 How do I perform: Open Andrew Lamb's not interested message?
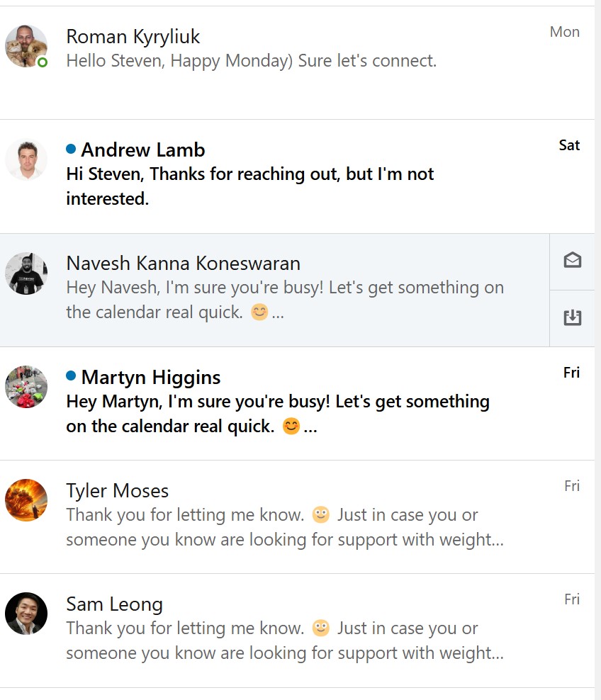pyautogui.click(x=297, y=176)
